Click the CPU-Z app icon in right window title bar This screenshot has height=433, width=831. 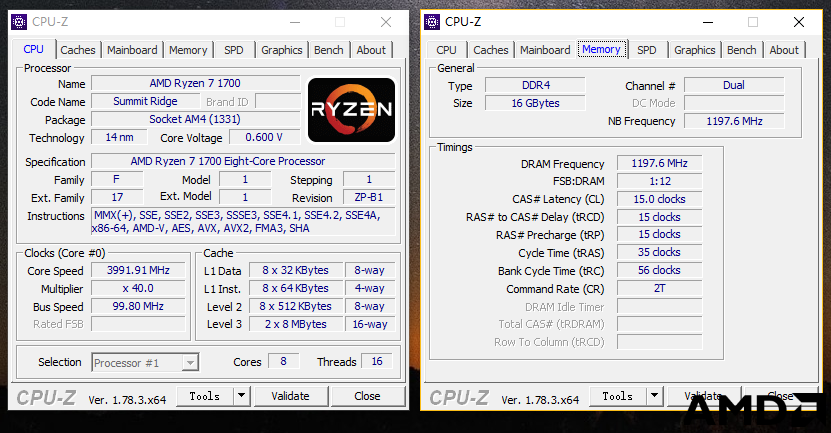click(432, 22)
